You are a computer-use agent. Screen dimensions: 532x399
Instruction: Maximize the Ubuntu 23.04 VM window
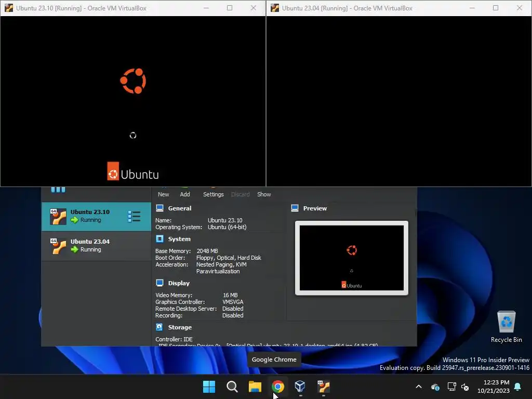tap(496, 8)
